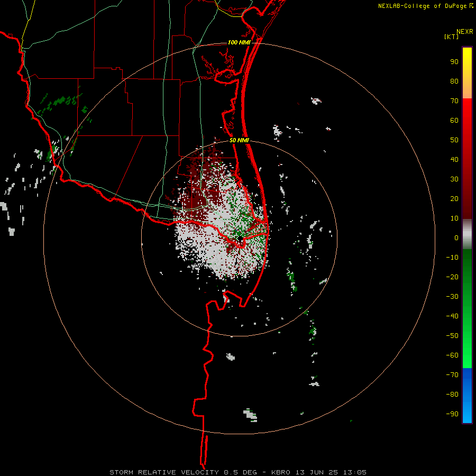Click the -50 knot scale label
This screenshot has width=476, height=476.
tap(452, 335)
